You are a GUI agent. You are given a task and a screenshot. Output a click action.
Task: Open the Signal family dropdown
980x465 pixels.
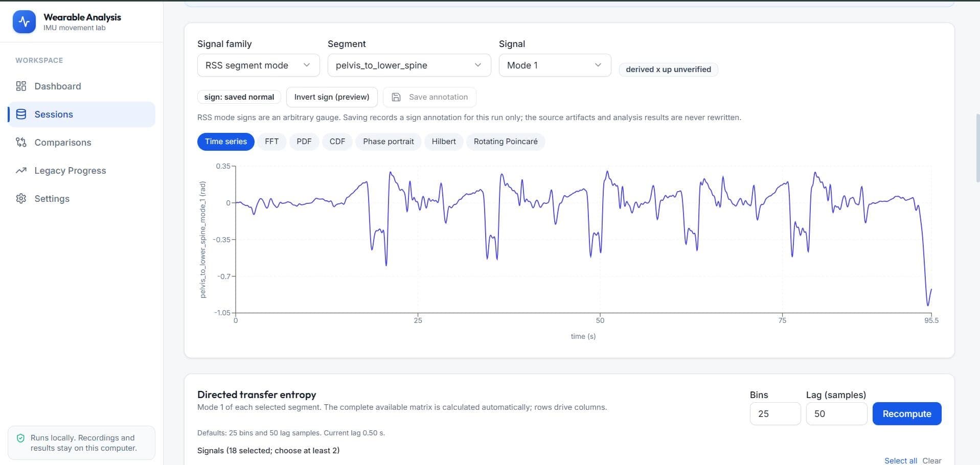pyautogui.click(x=258, y=65)
